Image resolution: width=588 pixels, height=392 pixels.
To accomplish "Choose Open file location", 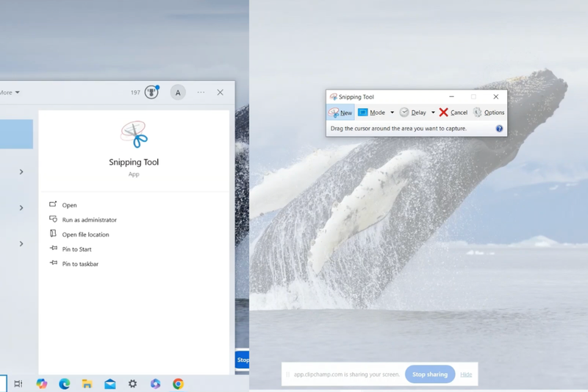I will click(85, 235).
